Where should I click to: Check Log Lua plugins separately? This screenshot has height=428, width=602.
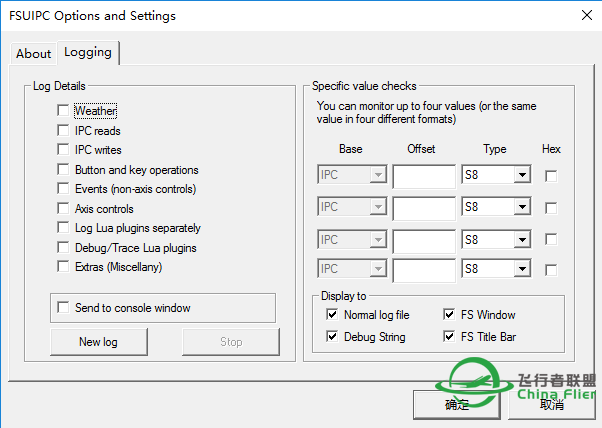pyautogui.click(x=64, y=228)
